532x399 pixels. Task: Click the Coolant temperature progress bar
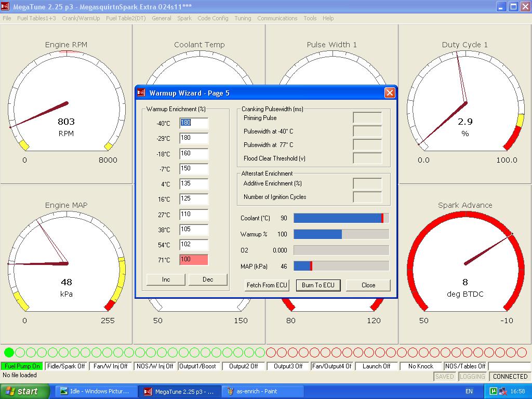[341, 218]
